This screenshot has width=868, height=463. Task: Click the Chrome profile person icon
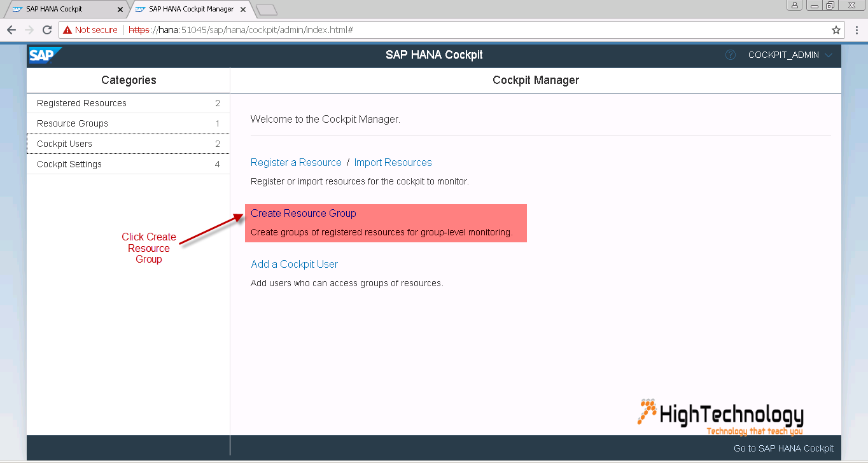click(x=794, y=5)
